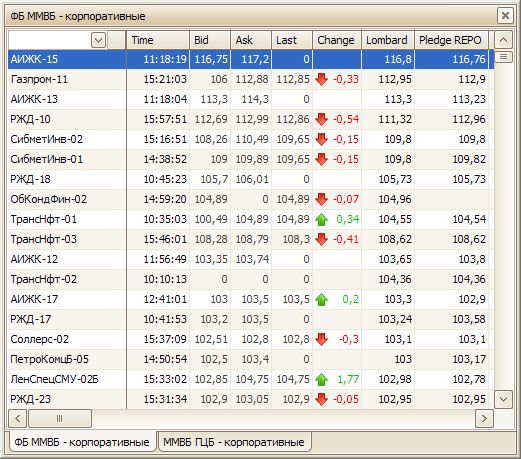Select the РЖД-17 instrument name
Viewport: 521px width, 459px height.
31,319
